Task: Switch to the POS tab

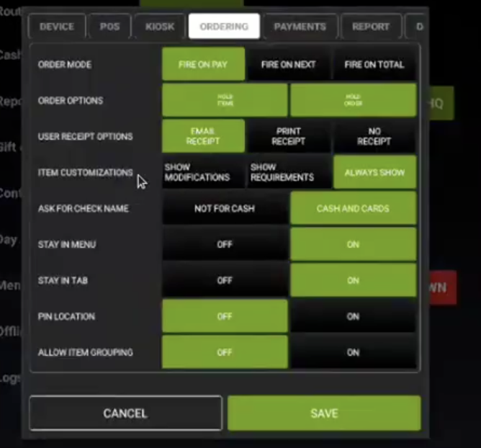Action: (x=110, y=27)
